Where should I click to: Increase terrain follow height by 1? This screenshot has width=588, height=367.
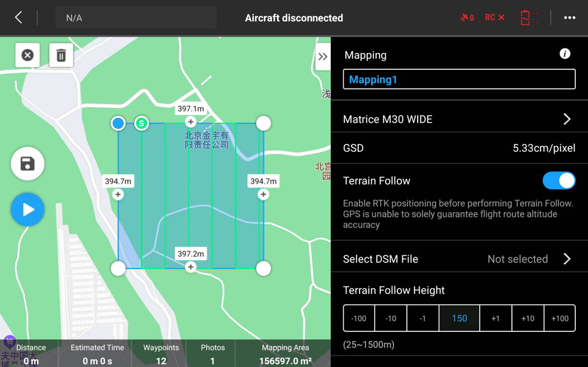click(x=495, y=318)
